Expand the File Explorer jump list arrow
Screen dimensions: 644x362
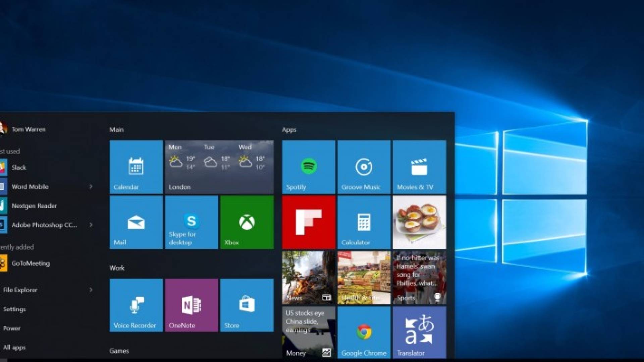coord(91,290)
